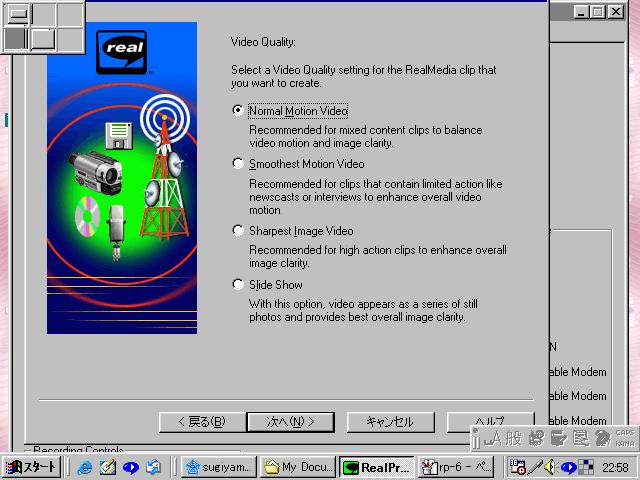Open the notepad-pencil quick launch icon

(108, 467)
